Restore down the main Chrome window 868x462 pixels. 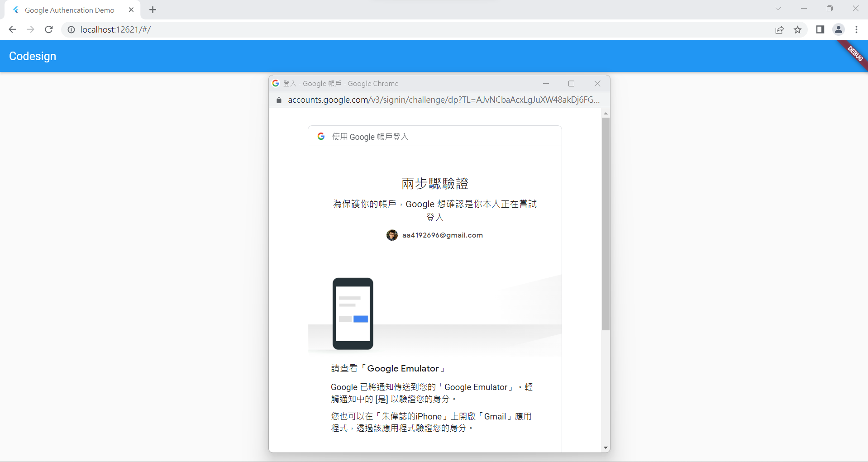[x=830, y=9]
